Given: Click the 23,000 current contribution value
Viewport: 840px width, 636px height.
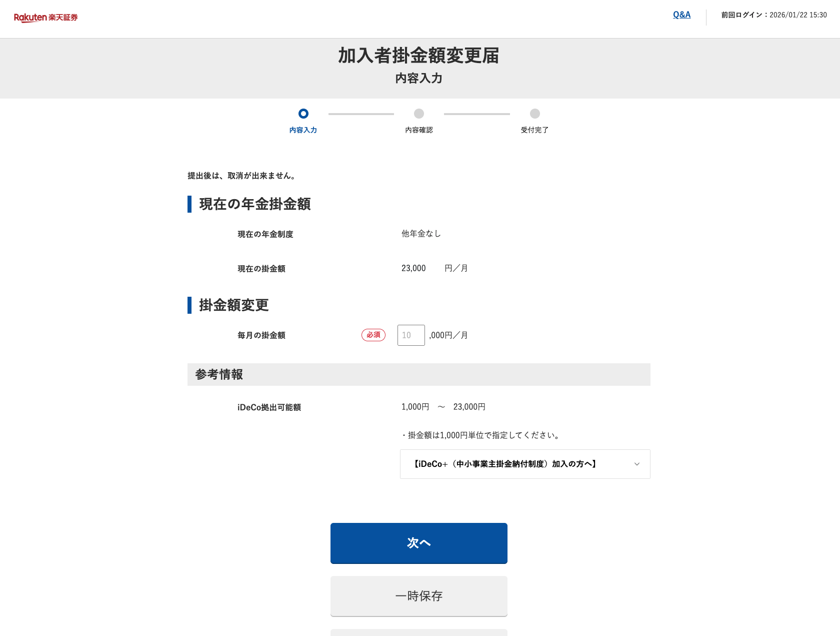Looking at the screenshot, I should pos(413,268).
